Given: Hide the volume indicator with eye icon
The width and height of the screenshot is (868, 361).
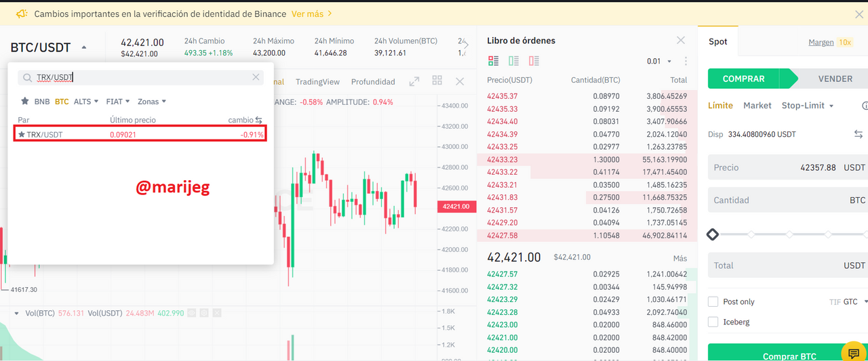Looking at the screenshot, I should [x=192, y=314].
